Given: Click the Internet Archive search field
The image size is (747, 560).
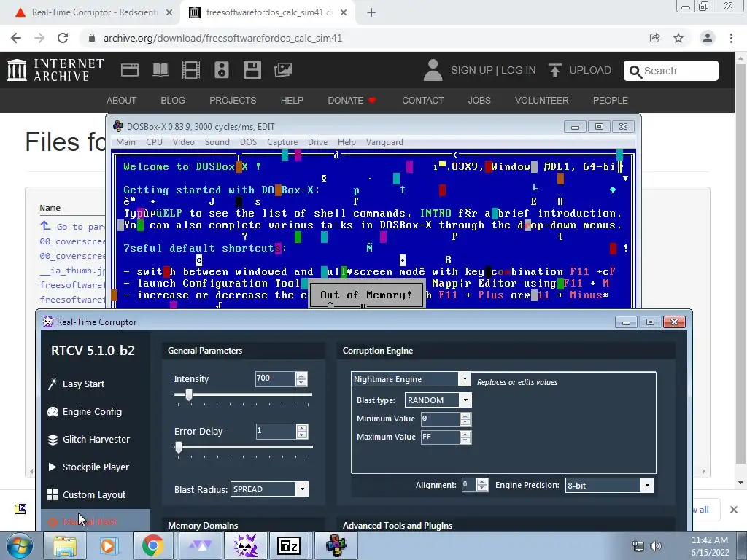Looking at the screenshot, I should (x=671, y=71).
